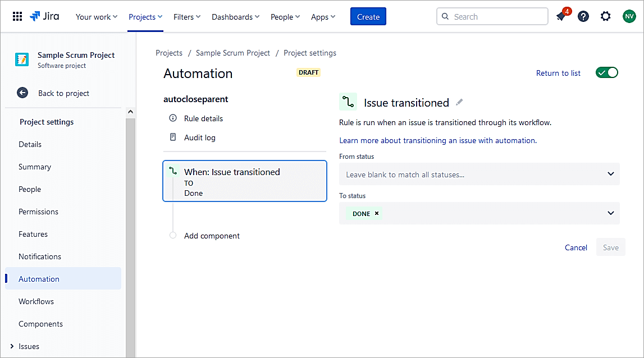Open the Filters menu

pyautogui.click(x=187, y=17)
